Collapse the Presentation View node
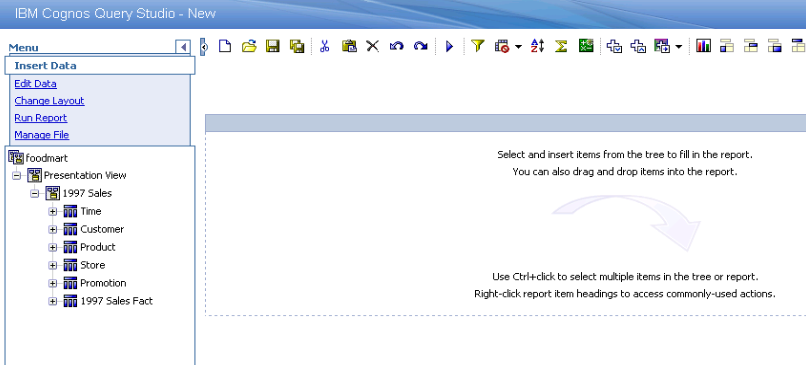 click(x=16, y=175)
